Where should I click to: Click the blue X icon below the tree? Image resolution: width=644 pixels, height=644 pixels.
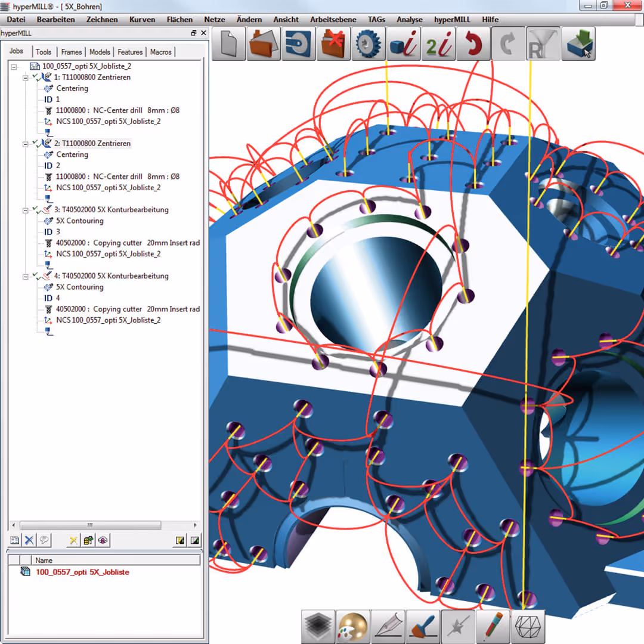29,540
